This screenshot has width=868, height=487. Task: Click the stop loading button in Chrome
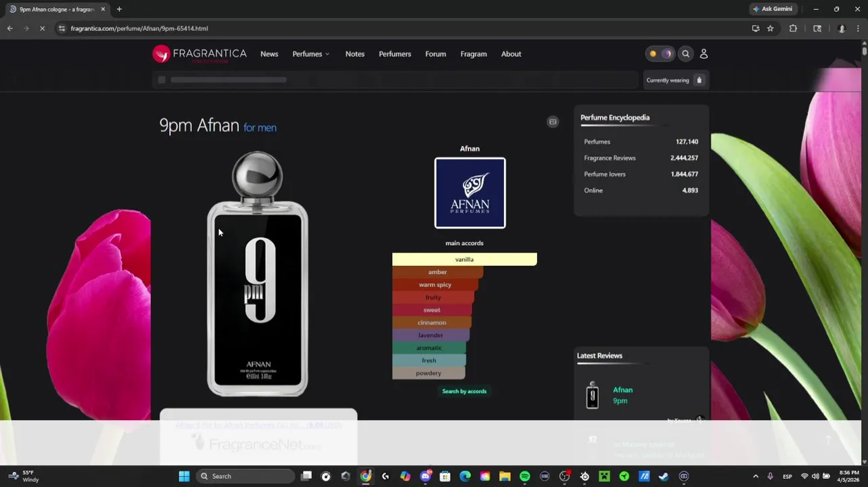[42, 28]
